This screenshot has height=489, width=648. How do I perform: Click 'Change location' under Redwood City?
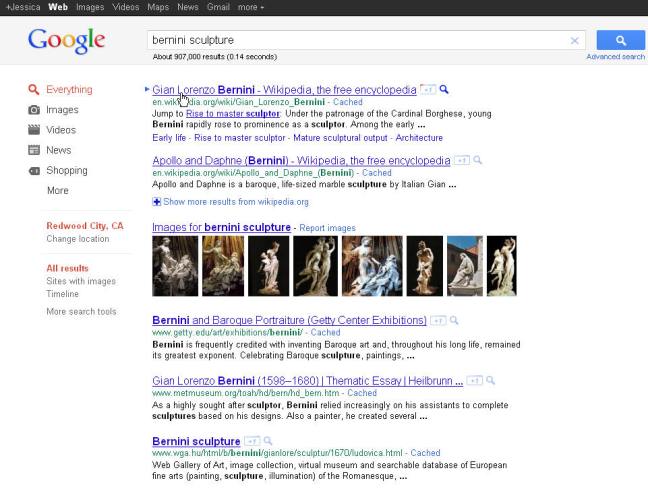pos(77,239)
